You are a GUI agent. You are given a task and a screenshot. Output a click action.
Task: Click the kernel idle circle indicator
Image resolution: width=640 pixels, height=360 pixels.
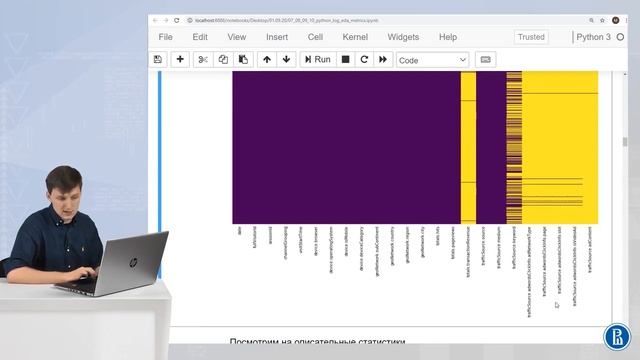620,37
